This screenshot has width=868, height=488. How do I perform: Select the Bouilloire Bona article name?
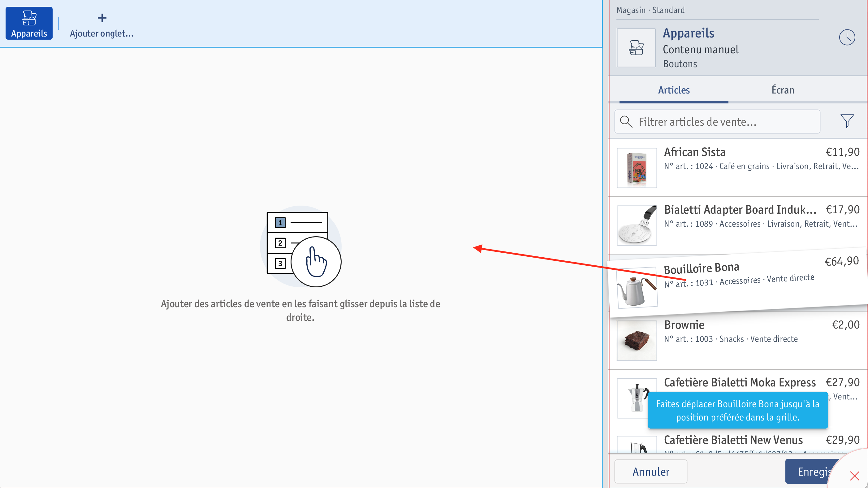click(702, 268)
